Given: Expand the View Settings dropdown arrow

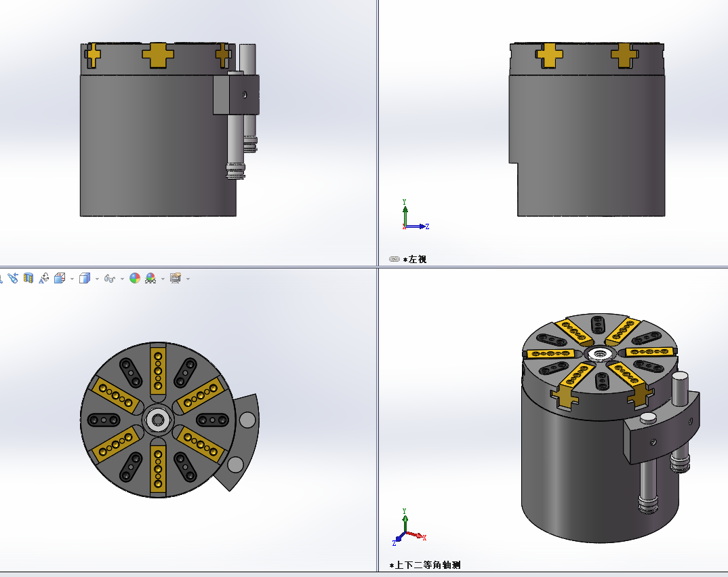Looking at the screenshot, I should pyautogui.click(x=188, y=279).
